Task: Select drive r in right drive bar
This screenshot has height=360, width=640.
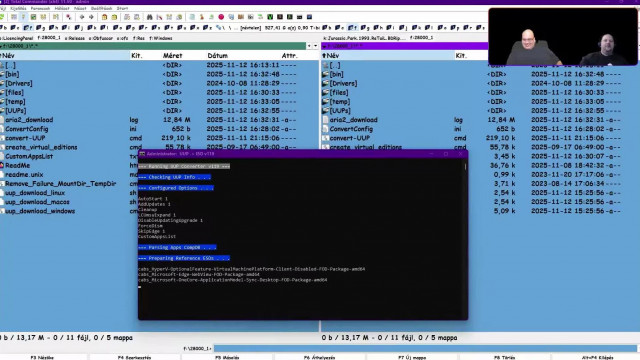Action: point(467,28)
